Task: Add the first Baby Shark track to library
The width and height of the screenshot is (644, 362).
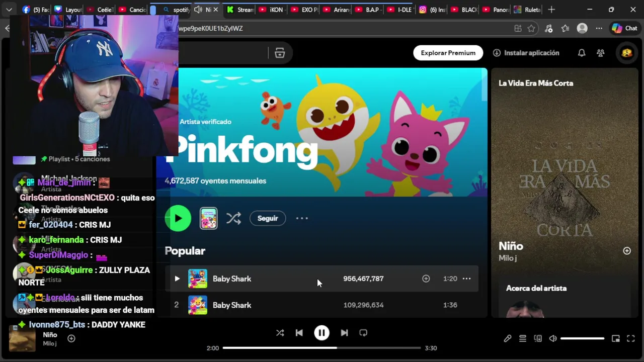Action: 426,279
